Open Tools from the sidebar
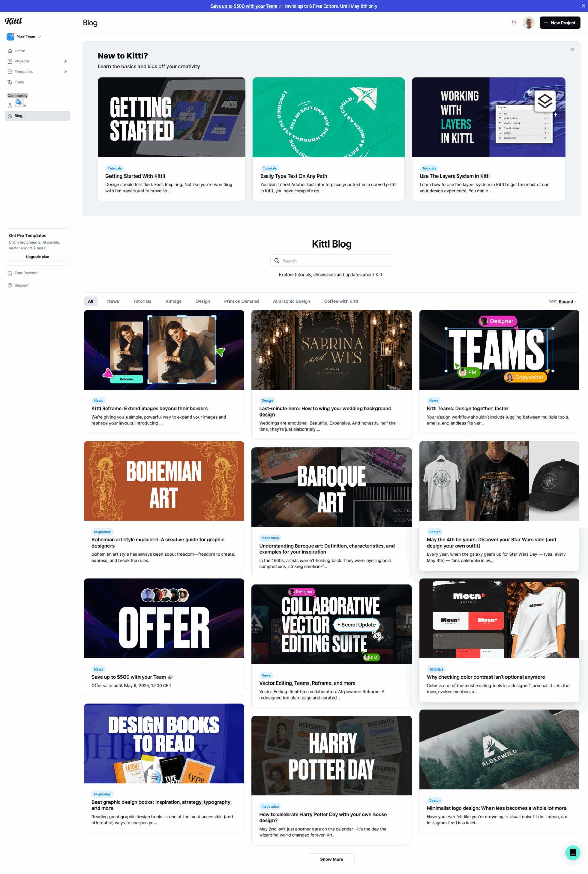Screen dimensions: 588x874 point(19,82)
